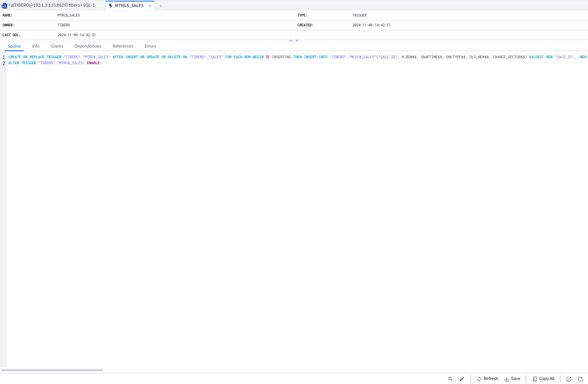Screen dimensions: 588x384
Task: Go to the Errors tab
Action: coord(150,46)
